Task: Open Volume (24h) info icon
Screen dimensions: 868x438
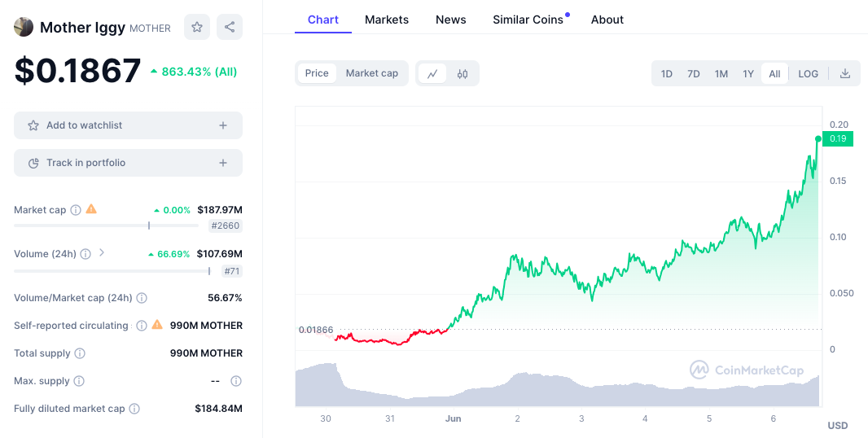Action: click(85, 254)
